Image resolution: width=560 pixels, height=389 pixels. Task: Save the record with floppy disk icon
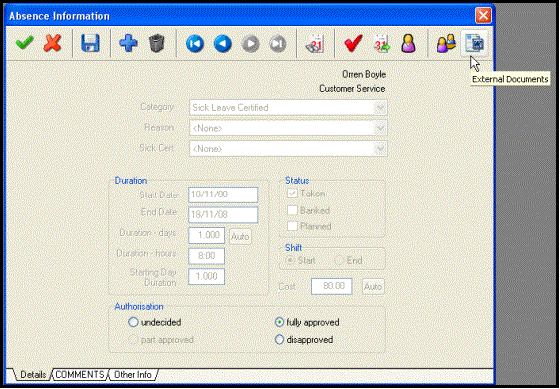90,43
